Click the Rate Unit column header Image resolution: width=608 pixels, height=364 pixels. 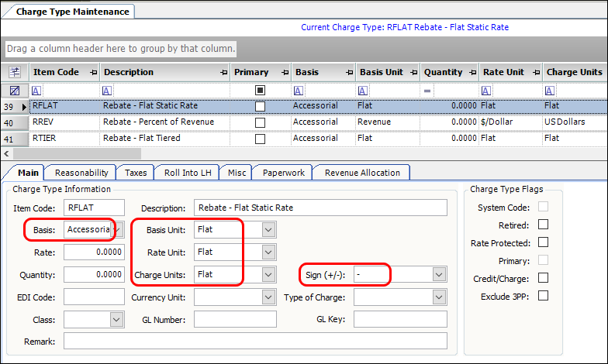click(x=504, y=73)
